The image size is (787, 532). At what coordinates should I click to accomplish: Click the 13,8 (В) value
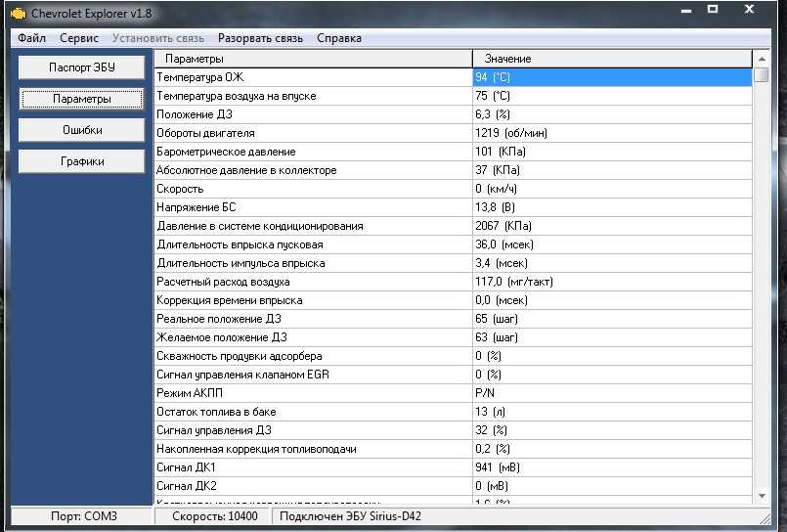point(495,207)
